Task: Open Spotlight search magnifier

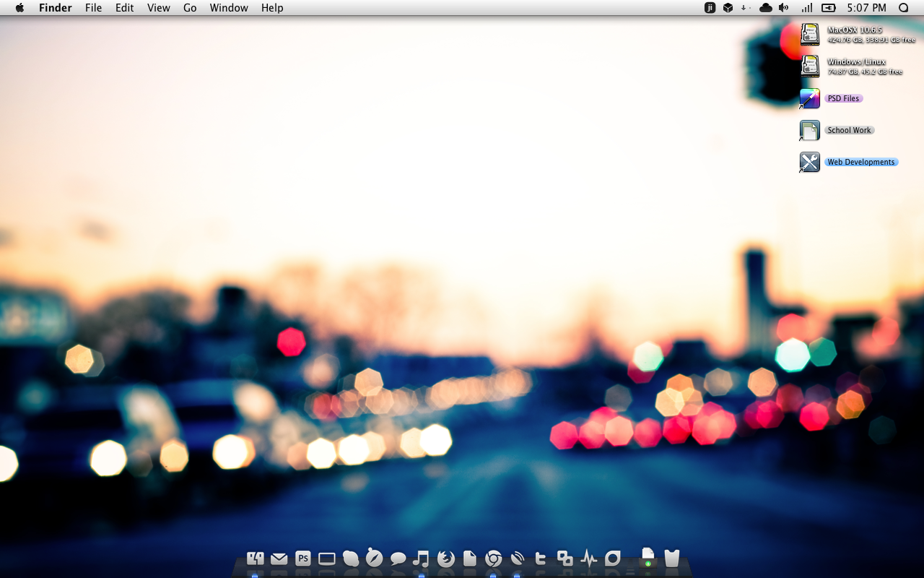Action: (903, 8)
